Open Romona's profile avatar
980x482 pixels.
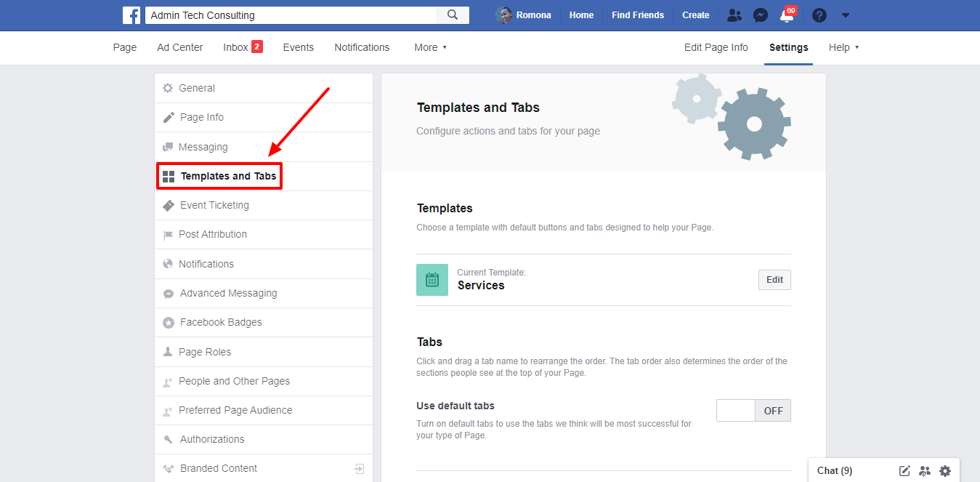(503, 15)
